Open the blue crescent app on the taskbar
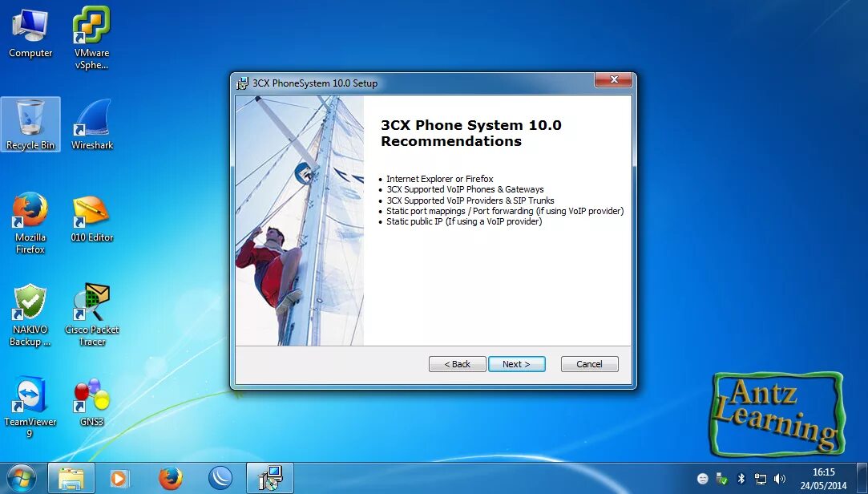 [220, 478]
